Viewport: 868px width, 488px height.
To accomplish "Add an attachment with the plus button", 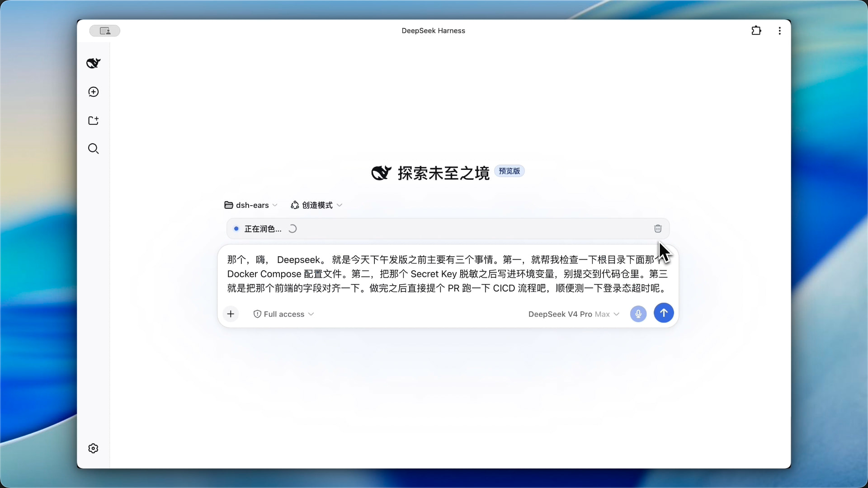I will (x=231, y=314).
